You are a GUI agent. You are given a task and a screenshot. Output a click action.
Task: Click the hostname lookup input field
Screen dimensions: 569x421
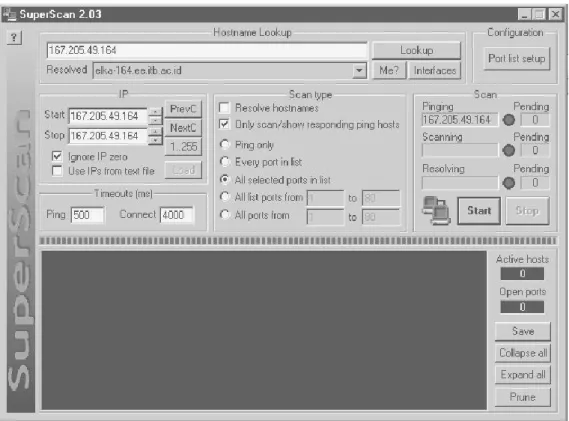[207, 50]
